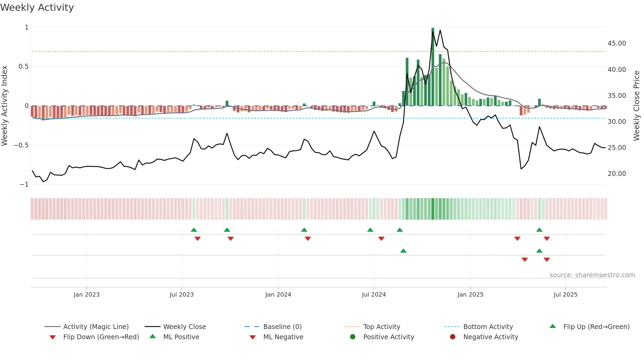The image size is (644, 362).
Task: Click the Jan 2023 x-axis label
Action: pyautogui.click(x=87, y=294)
